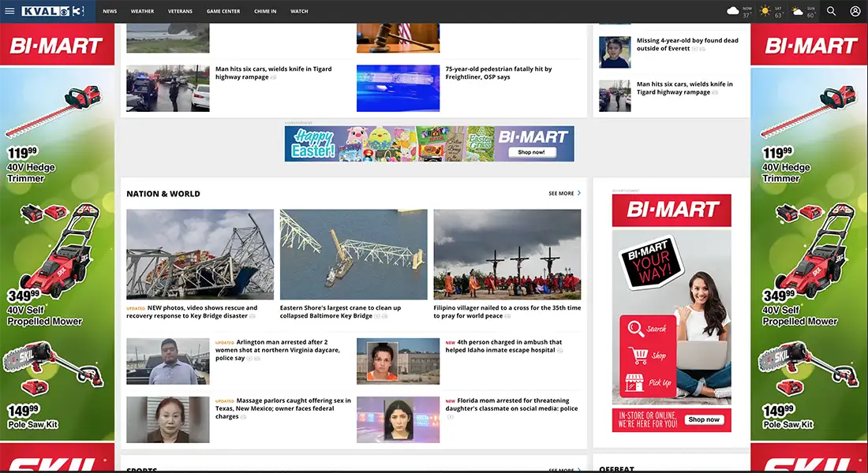Click crucifixion reenactment photo thumbnail
Viewport: 868px width, 473px height.
click(507, 255)
